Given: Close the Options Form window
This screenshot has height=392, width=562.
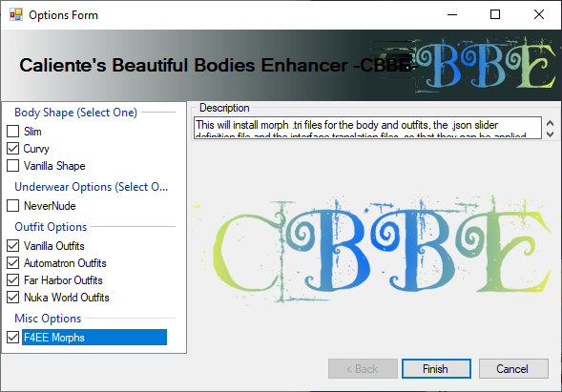Looking at the screenshot, I should click(x=539, y=14).
